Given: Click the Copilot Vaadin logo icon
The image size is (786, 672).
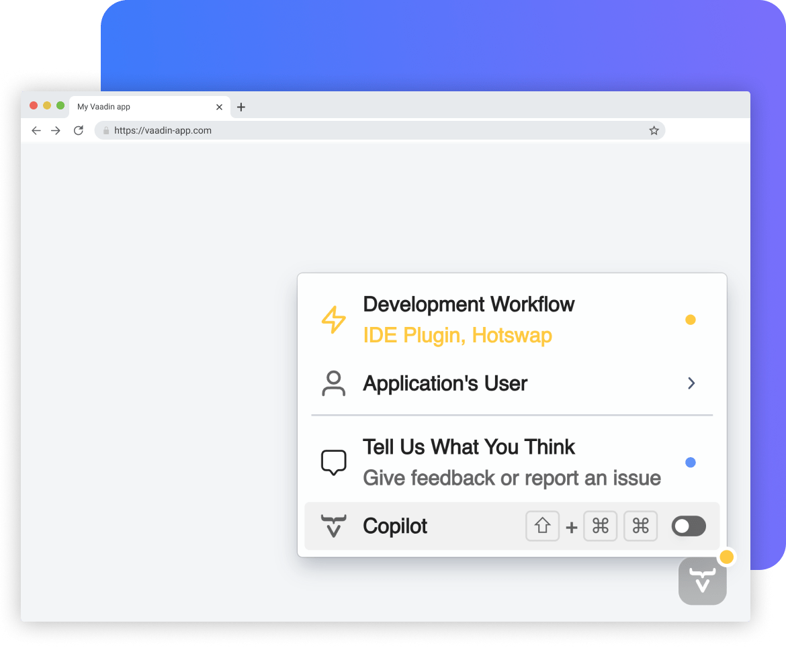Looking at the screenshot, I should pos(334,526).
